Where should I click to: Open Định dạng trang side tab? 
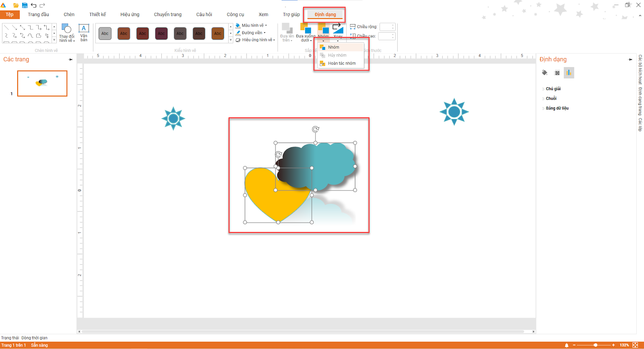(640, 101)
